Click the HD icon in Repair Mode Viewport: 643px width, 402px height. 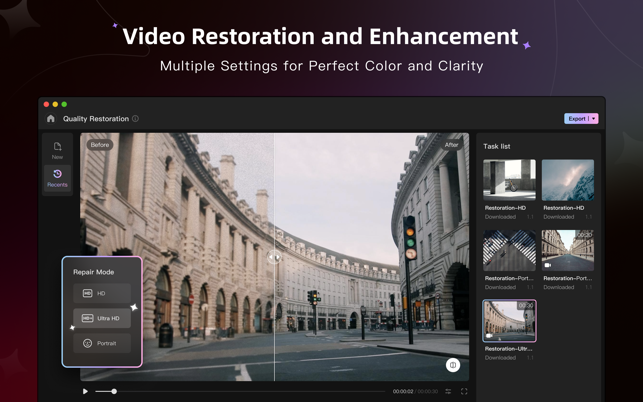[87, 293]
